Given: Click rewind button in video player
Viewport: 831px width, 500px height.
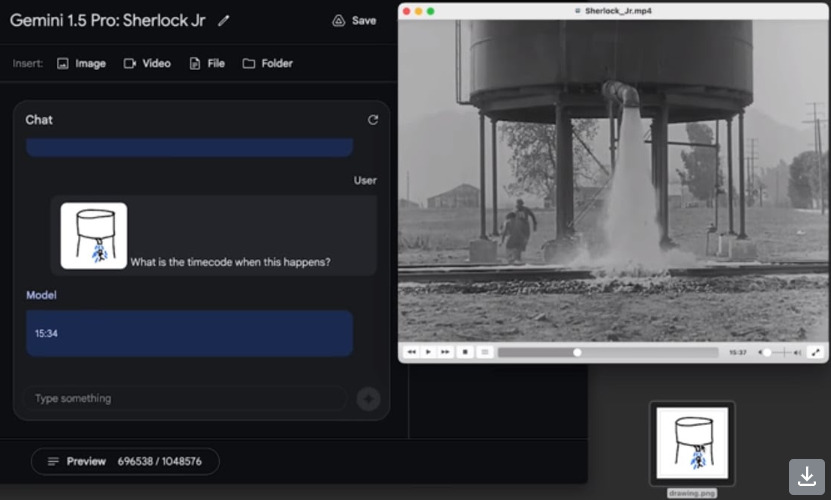Looking at the screenshot, I should point(411,352).
